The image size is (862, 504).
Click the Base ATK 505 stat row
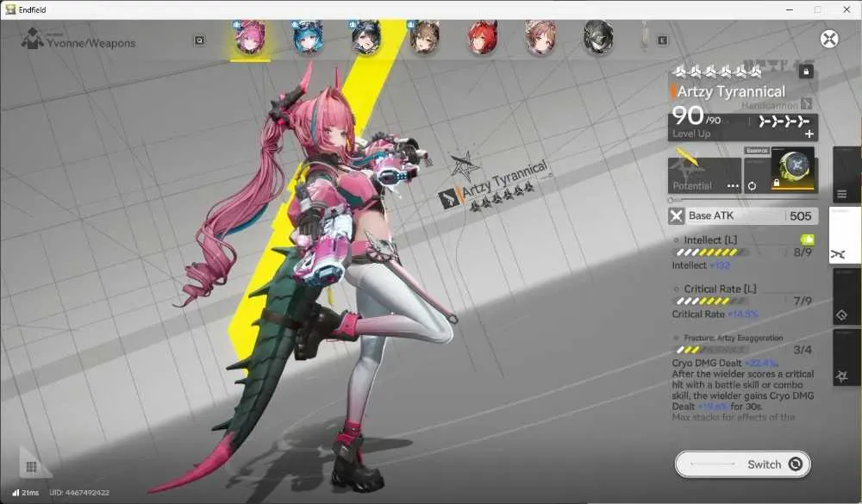(x=743, y=216)
